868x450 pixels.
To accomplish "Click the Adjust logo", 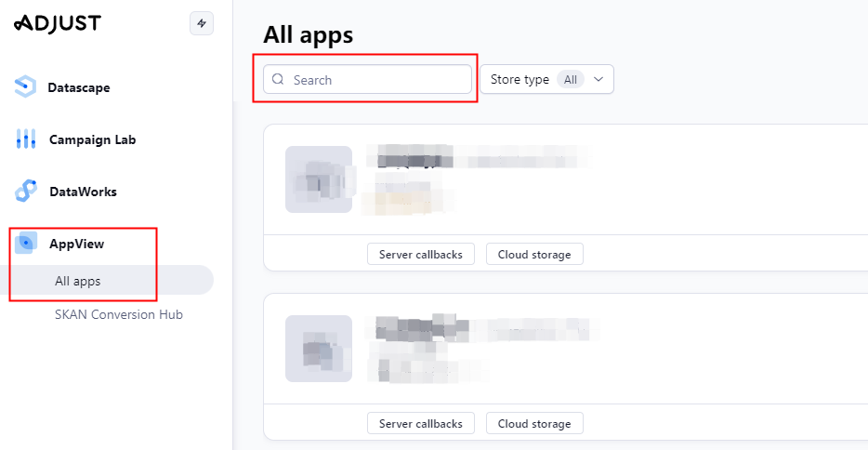I will [58, 23].
